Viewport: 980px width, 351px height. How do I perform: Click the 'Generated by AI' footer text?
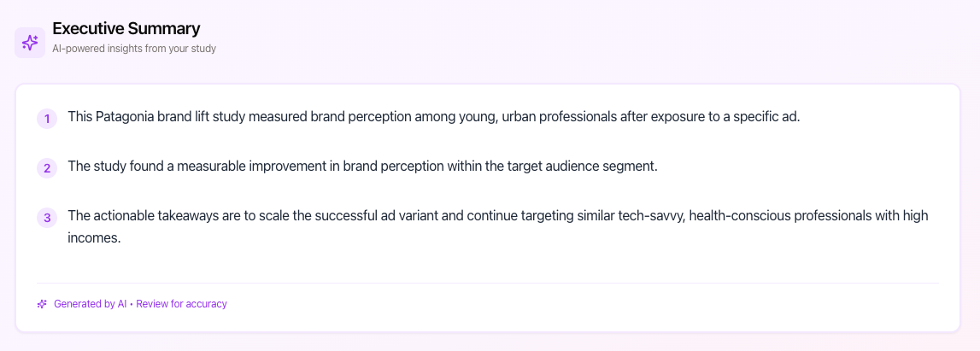90,304
